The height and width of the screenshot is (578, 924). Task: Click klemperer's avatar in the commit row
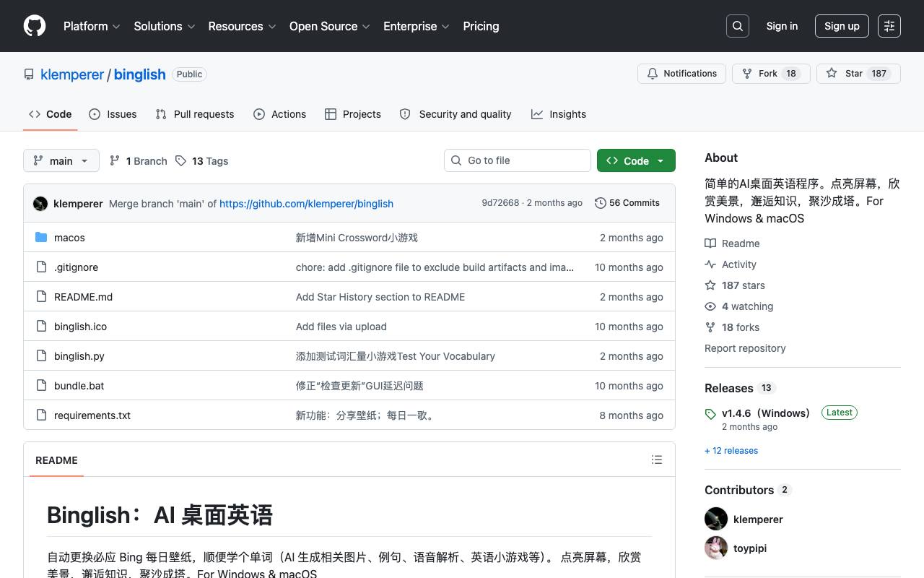coord(40,204)
